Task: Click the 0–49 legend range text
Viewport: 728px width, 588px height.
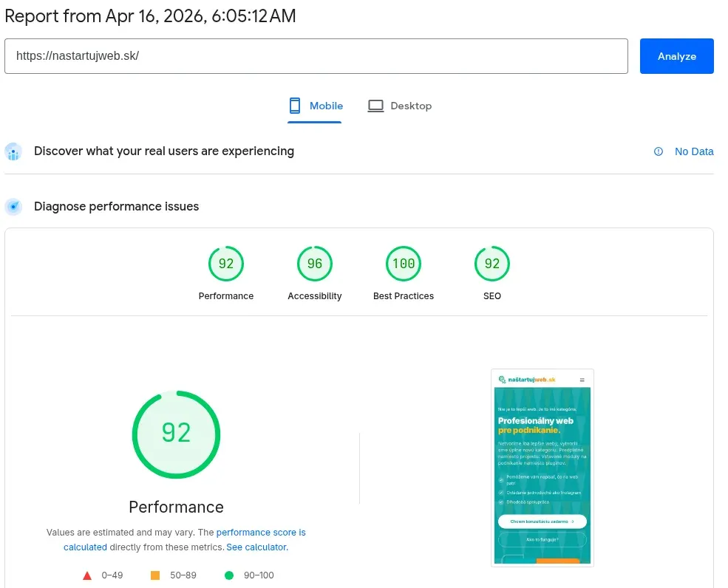Action: (112, 575)
